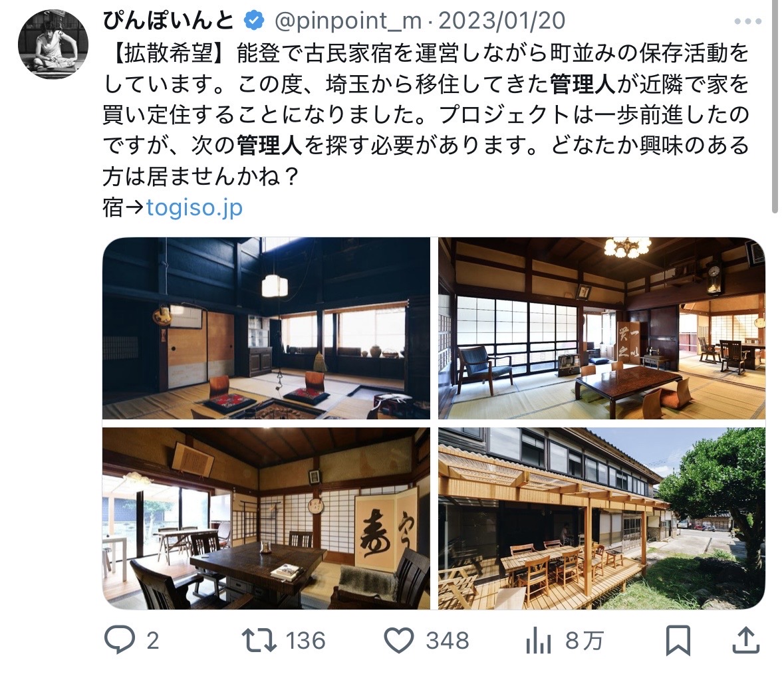
Task: Like the tweet with heart icon
Action: pyautogui.click(x=398, y=640)
